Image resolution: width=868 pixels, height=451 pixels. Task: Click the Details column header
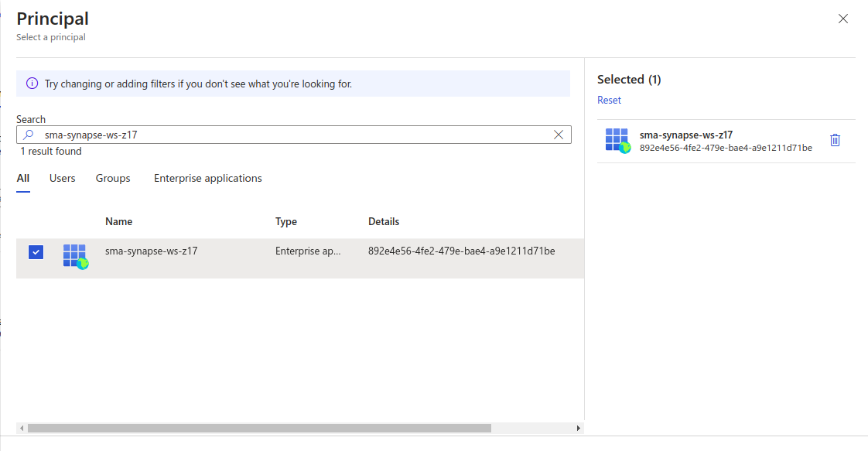click(x=384, y=222)
